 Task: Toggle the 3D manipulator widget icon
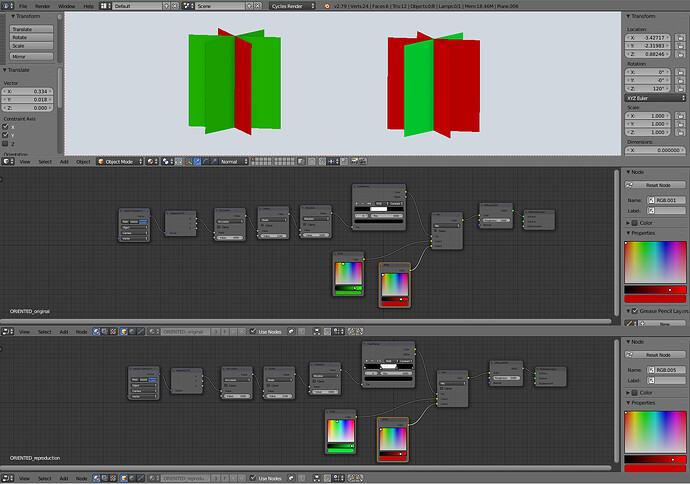tap(189, 161)
